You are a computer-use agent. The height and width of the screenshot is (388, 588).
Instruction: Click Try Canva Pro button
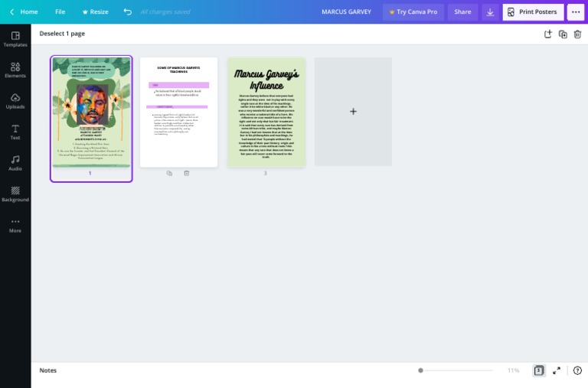pos(413,12)
